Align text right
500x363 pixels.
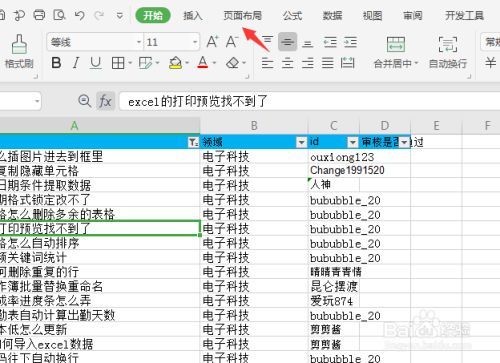click(307, 63)
